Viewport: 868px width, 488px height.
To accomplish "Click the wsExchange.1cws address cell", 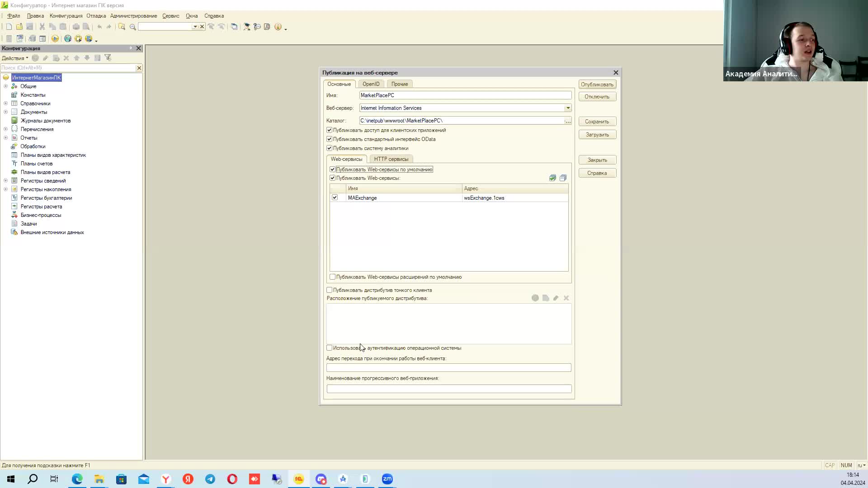I will 515,198.
